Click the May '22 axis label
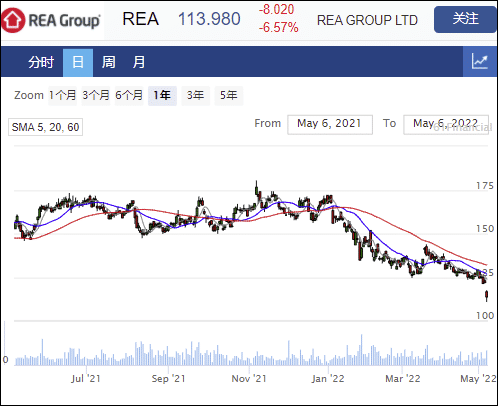498x406 pixels. point(478,379)
